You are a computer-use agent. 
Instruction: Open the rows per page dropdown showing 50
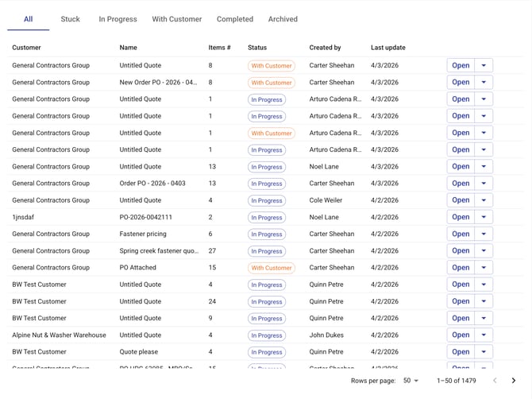411,381
